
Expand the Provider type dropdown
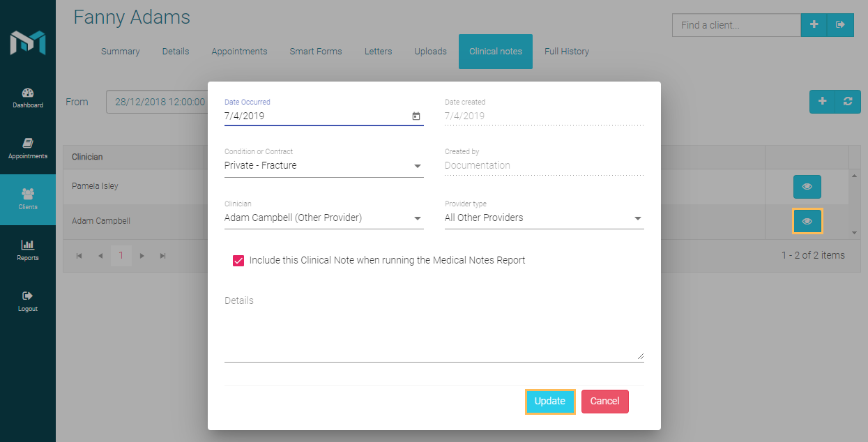tap(637, 218)
